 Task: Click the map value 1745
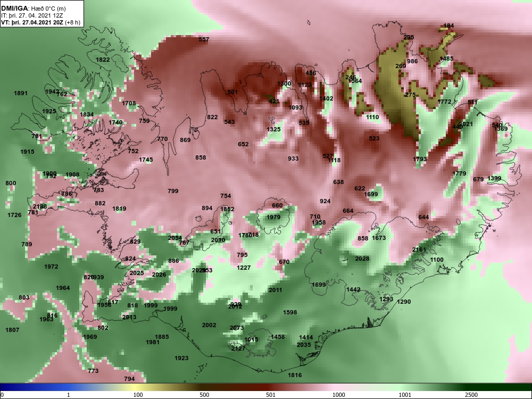[146, 160]
